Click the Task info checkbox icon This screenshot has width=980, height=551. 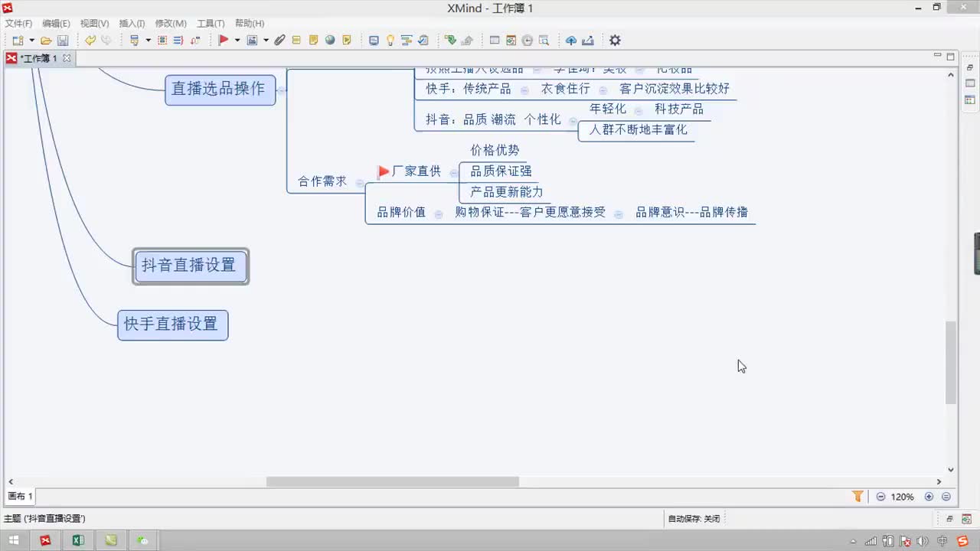(423, 41)
